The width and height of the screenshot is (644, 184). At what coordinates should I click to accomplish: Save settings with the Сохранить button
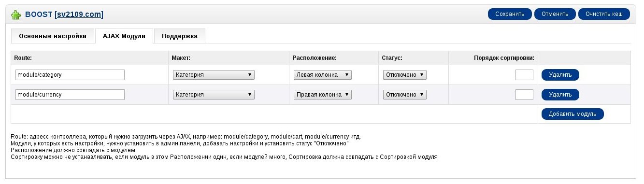[510, 14]
